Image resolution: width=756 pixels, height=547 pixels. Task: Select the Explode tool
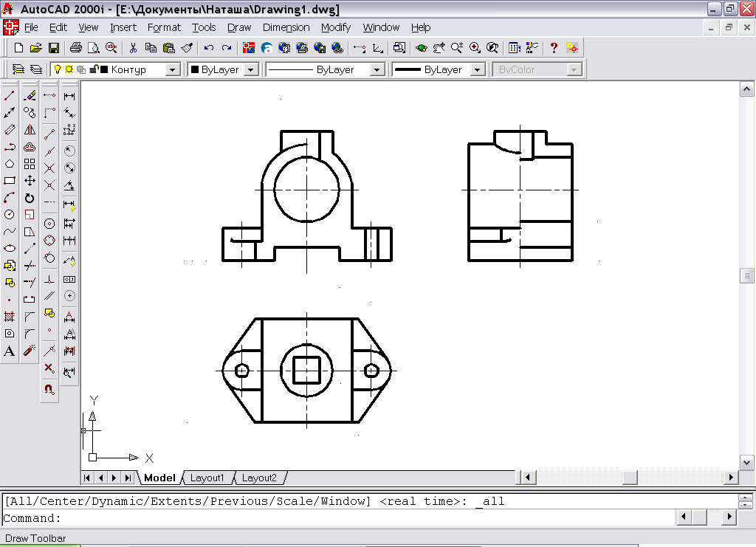[30, 351]
